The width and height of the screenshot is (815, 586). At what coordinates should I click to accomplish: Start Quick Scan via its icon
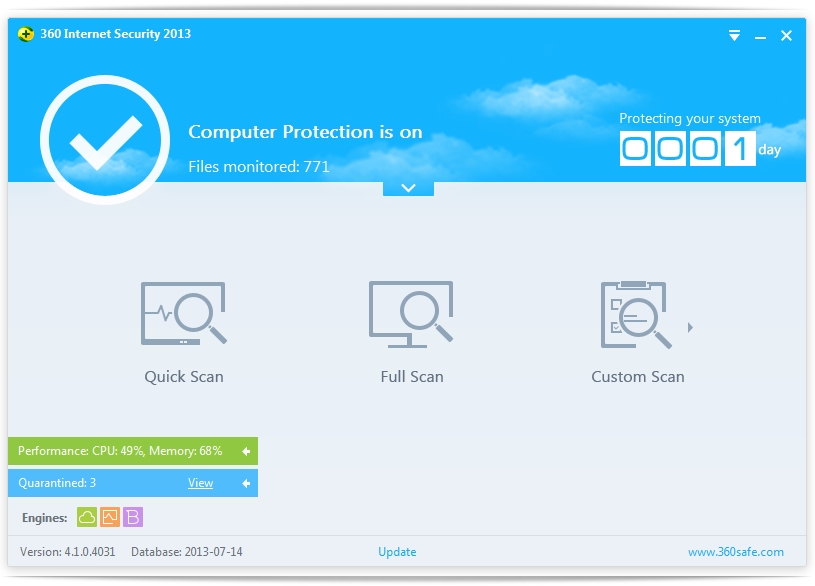click(x=183, y=313)
